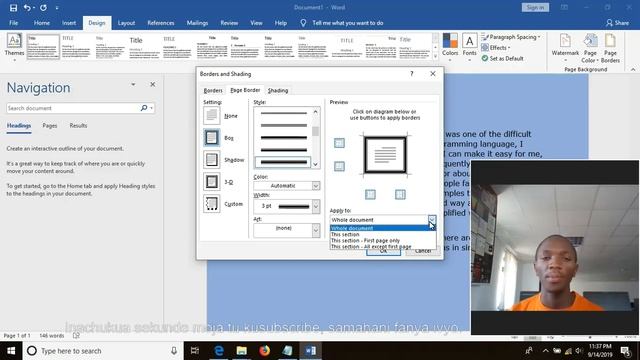Open File Explorer from taskbar
Screen dimensions: 640x360
(x=242, y=351)
